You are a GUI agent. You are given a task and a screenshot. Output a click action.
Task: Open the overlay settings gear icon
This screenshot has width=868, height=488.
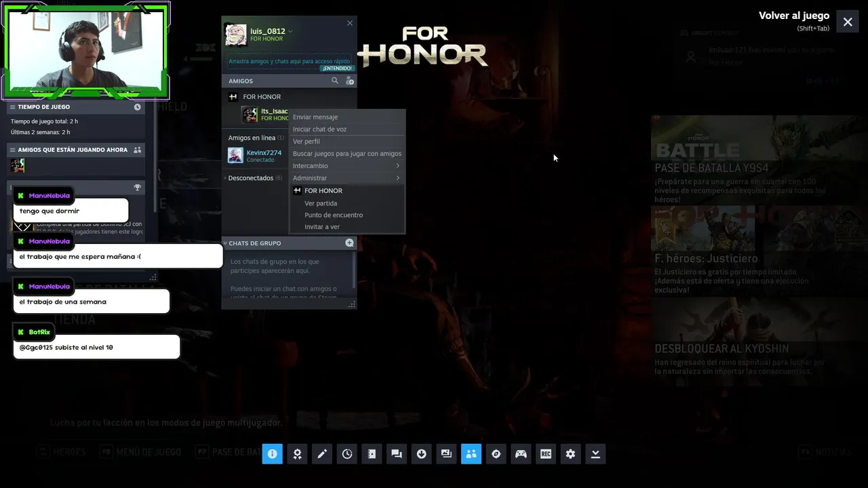[570, 454]
